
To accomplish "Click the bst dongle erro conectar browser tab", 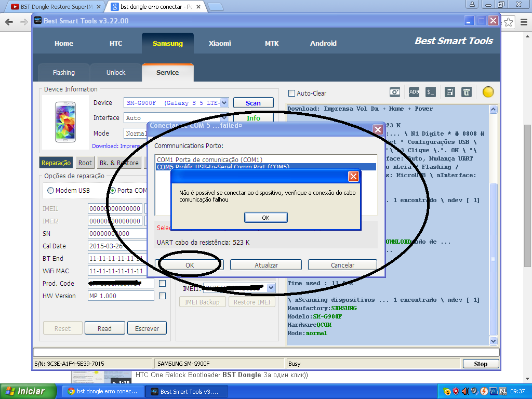I will 156,7.
